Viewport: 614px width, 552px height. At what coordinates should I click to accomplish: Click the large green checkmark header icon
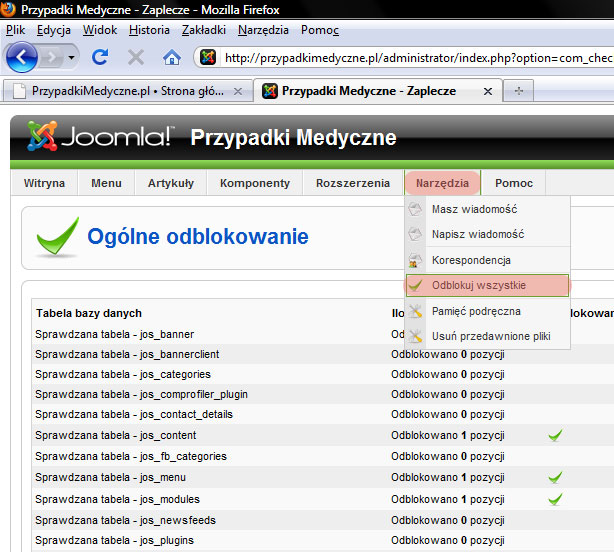[x=57, y=237]
